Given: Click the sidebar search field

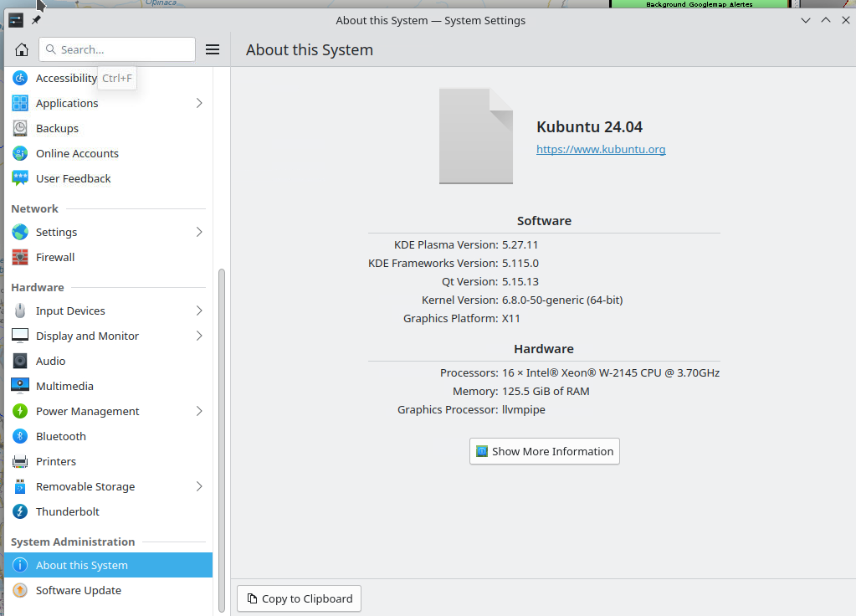Looking at the screenshot, I should 117,49.
